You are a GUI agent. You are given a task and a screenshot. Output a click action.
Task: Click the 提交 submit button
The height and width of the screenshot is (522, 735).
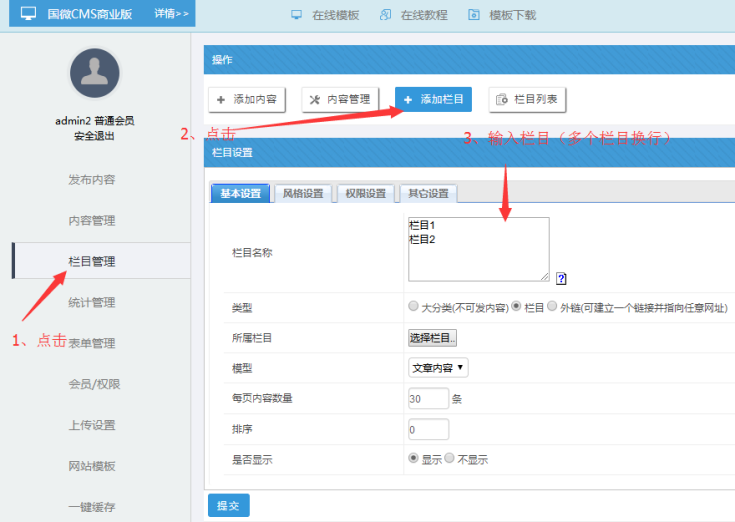(229, 506)
